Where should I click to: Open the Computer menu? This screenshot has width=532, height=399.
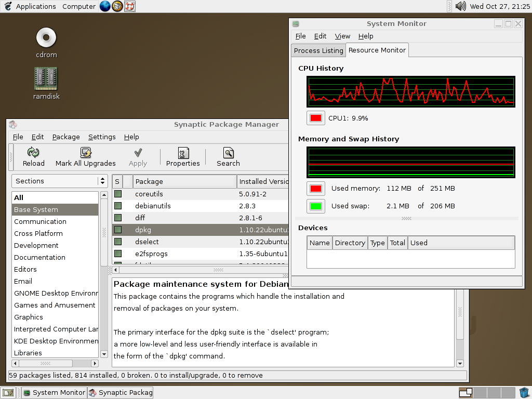79,6
